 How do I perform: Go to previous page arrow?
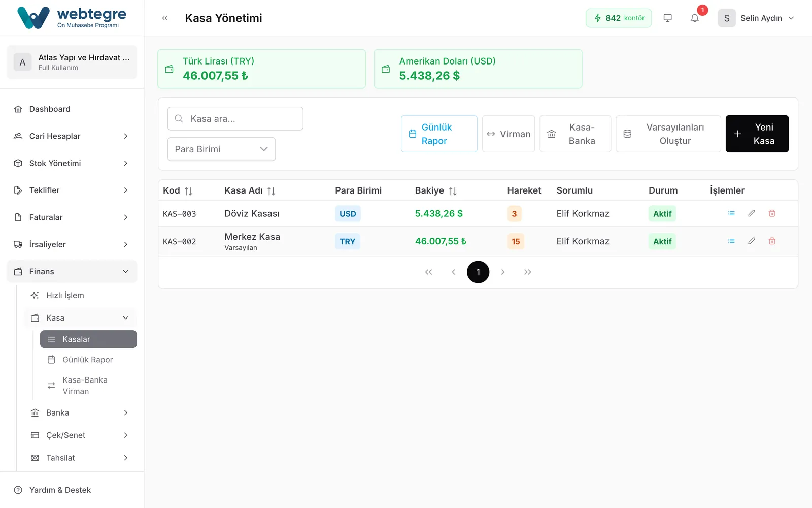(x=453, y=272)
